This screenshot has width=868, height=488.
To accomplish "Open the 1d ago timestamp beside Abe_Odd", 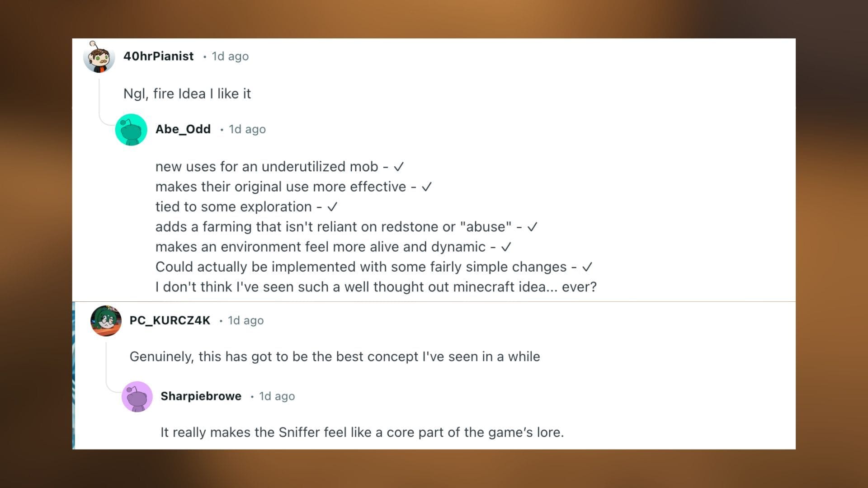I will point(247,129).
